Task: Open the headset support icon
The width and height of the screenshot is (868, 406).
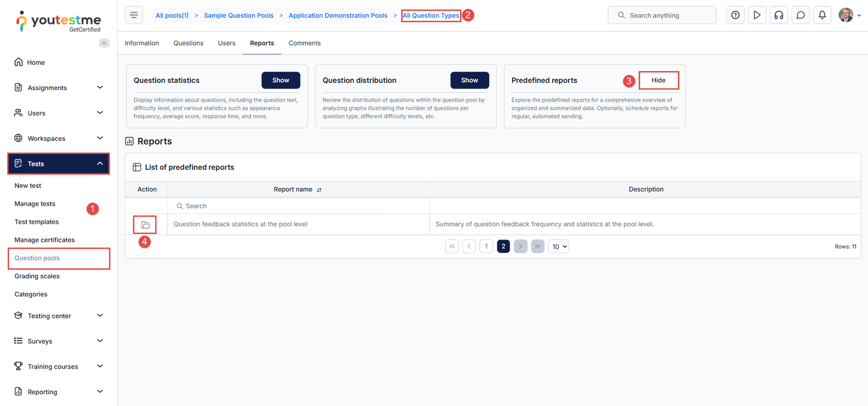Action: (778, 15)
